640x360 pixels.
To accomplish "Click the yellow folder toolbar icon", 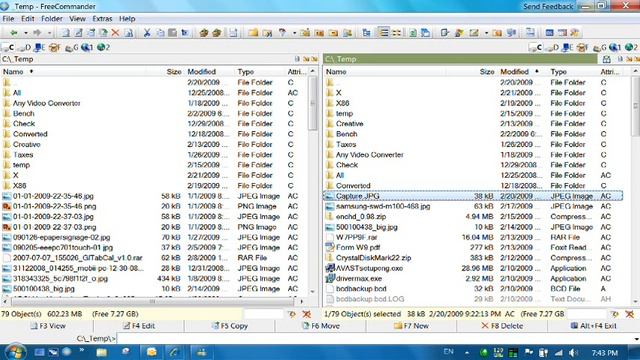I will (x=253, y=33).
